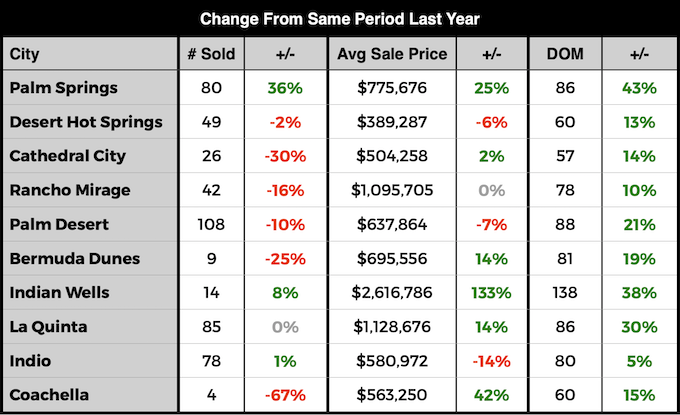Click Indian Wells average price $2,616,786
Viewport: 680px width, 415px height.
point(392,293)
